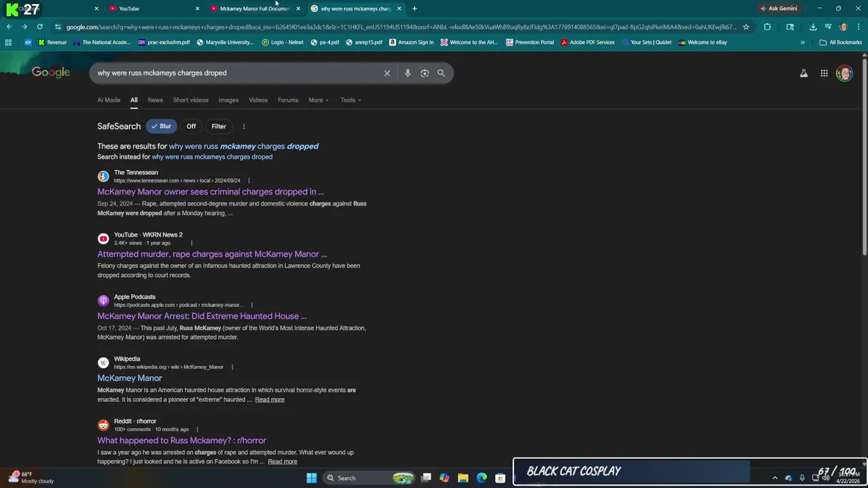Click into the Google search text field
This screenshot has height=488, width=868.
pyautogui.click(x=237, y=73)
